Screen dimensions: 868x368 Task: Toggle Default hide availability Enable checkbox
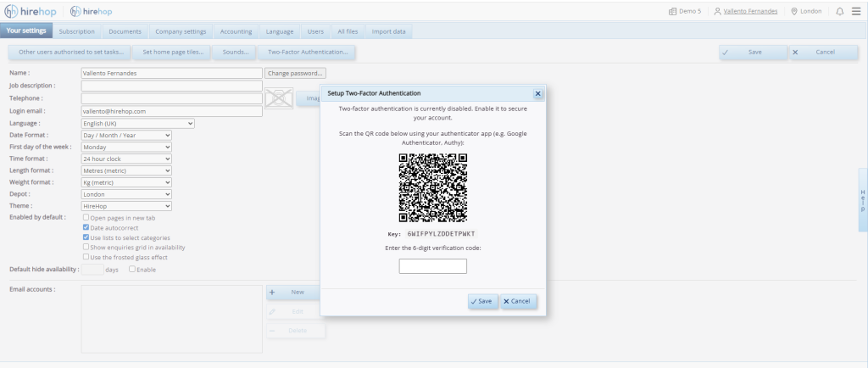point(131,269)
